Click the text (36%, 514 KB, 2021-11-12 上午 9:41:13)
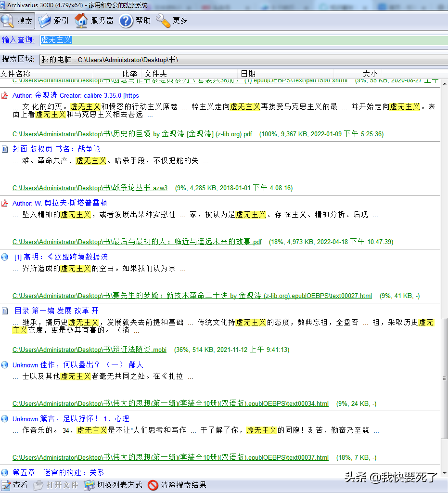The width and height of the screenshot is (448, 493). 232,350
